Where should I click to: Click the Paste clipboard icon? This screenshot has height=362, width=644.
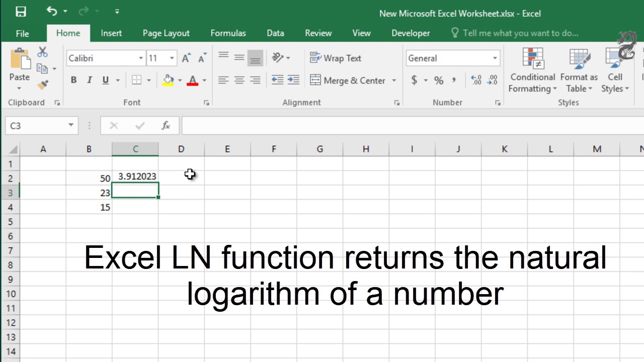(x=20, y=58)
